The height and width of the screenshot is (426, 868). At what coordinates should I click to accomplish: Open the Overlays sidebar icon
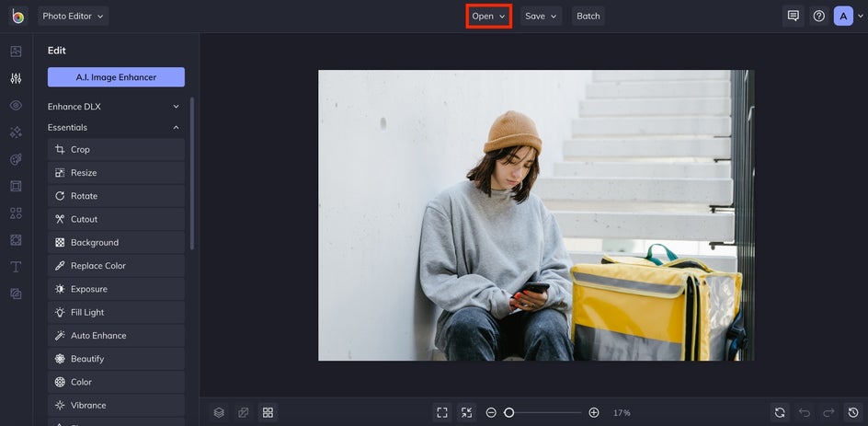16,240
